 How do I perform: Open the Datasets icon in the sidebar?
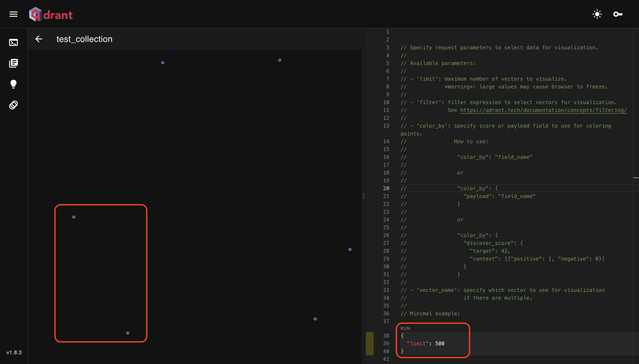coord(13,105)
